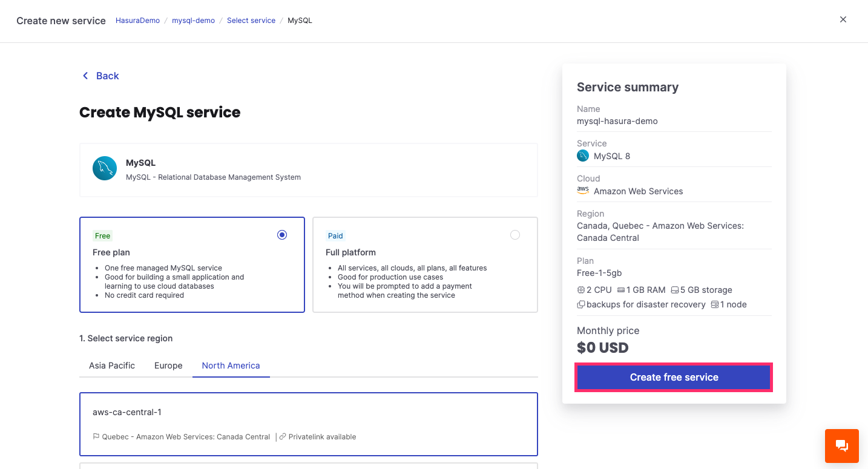Click the Full platform card title
Screen dimensions: 868x469
click(350, 252)
